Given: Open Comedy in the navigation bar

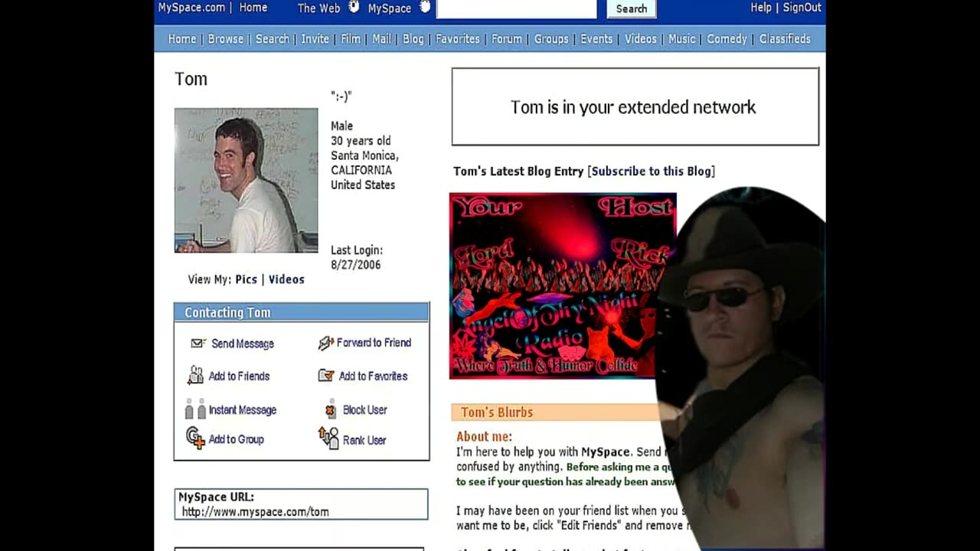Looking at the screenshot, I should pyautogui.click(x=727, y=39).
